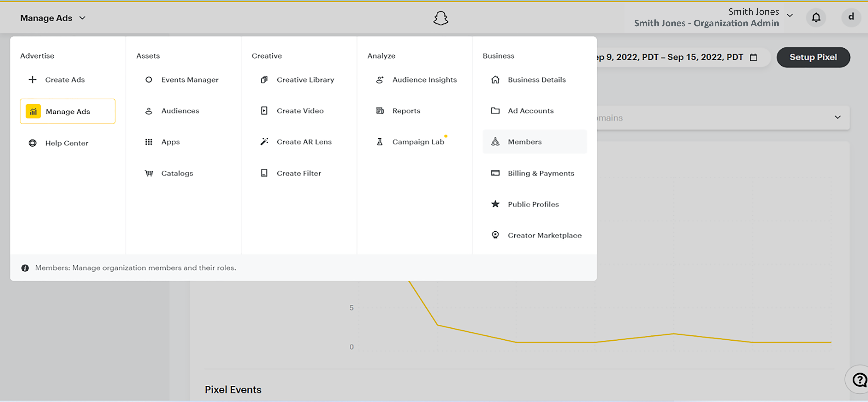Image resolution: width=868 pixels, height=402 pixels.
Task: Click the Create Filter phone icon
Action: (x=264, y=173)
